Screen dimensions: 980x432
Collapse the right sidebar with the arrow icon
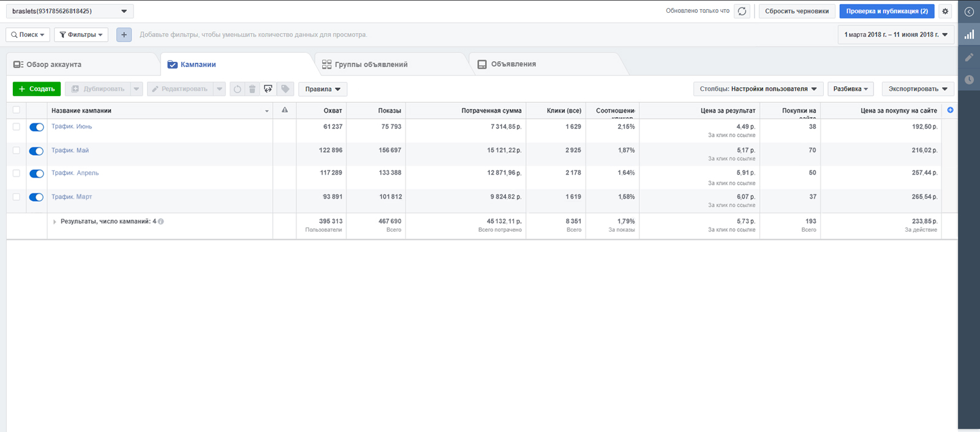pos(969,12)
